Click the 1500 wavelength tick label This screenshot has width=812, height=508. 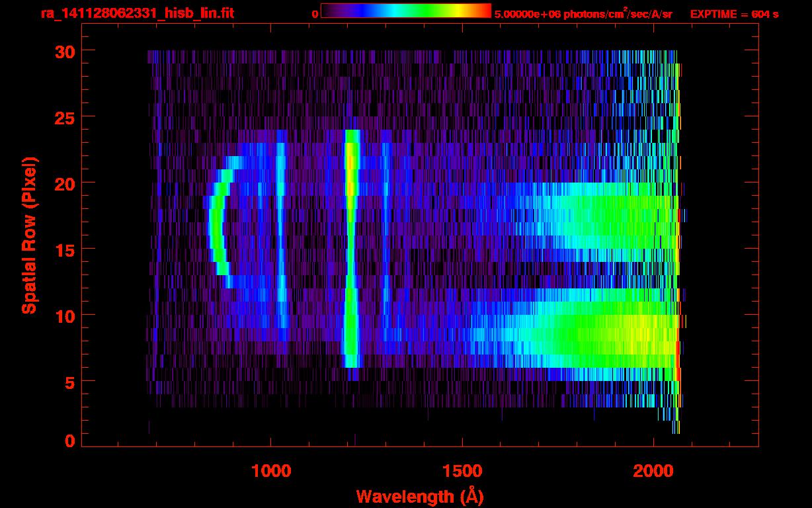coord(462,471)
